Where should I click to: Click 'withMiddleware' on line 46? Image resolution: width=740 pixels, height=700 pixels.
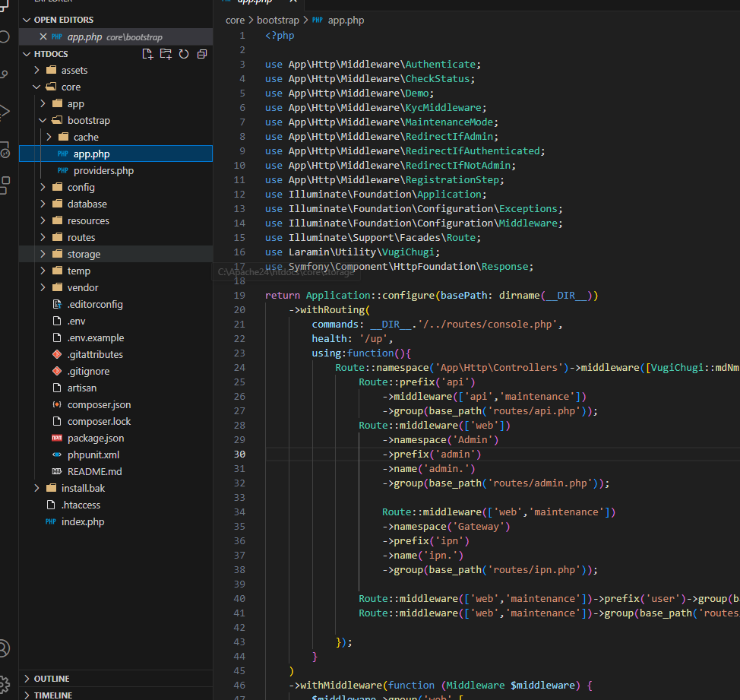[x=341, y=686]
